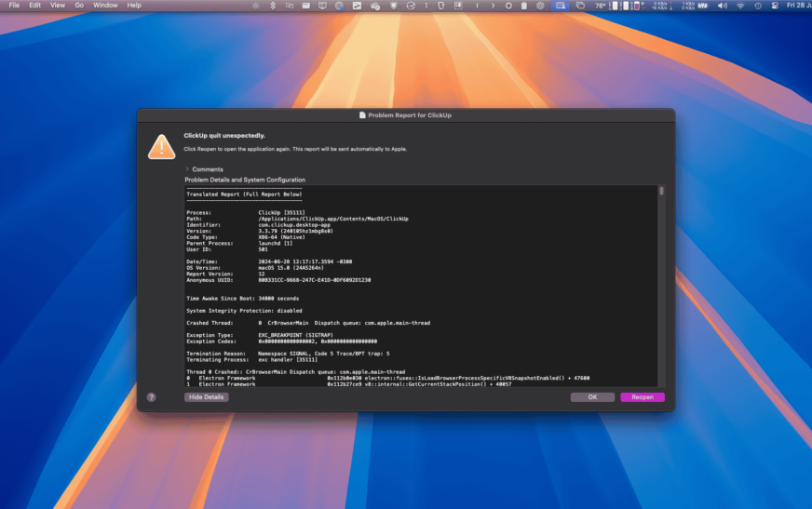
Task: Click the 'Translated Report (Full Report Below)' heading
Action: pyautogui.click(x=244, y=194)
